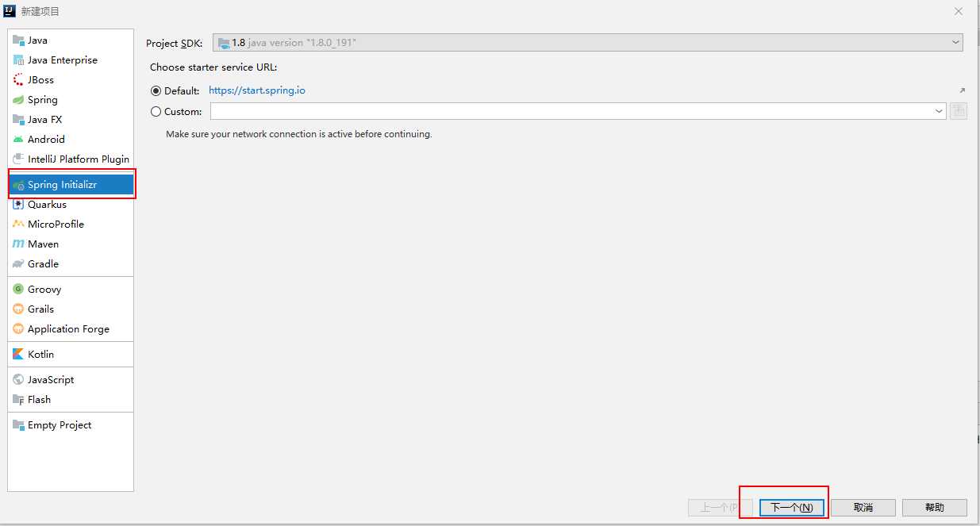
Task: Select the IntelliJ Platform Plugin list row
Action: point(71,159)
